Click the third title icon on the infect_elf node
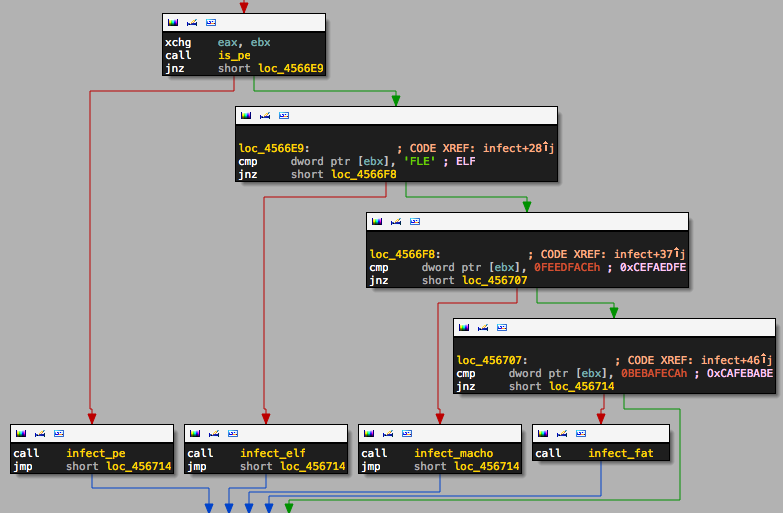 [x=233, y=433]
